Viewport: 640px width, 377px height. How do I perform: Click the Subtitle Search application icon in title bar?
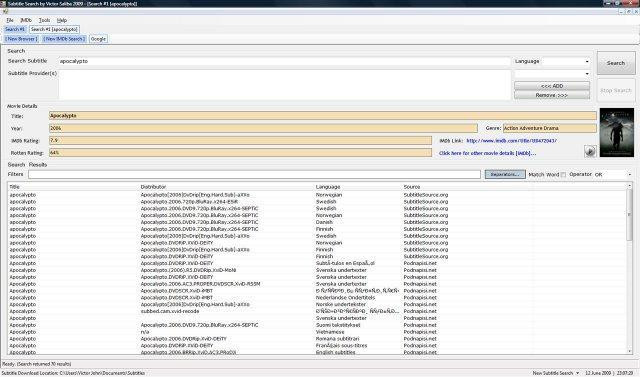coord(3,4)
